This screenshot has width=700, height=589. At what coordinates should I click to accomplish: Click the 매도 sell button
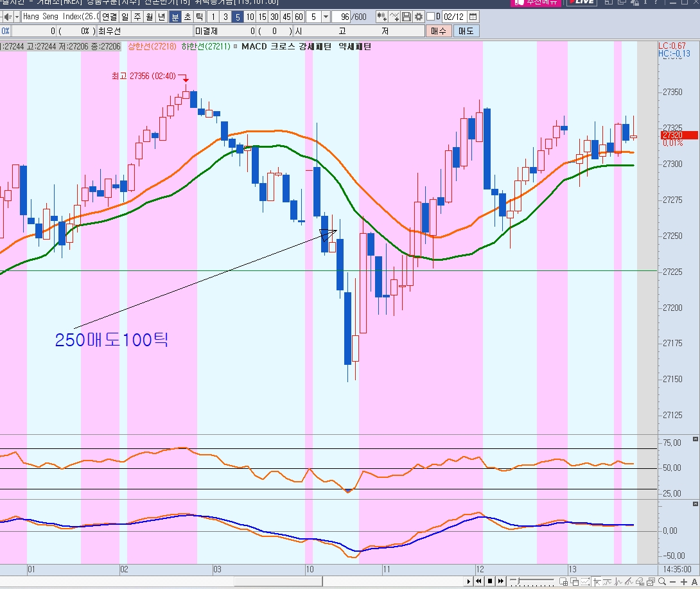tap(466, 31)
